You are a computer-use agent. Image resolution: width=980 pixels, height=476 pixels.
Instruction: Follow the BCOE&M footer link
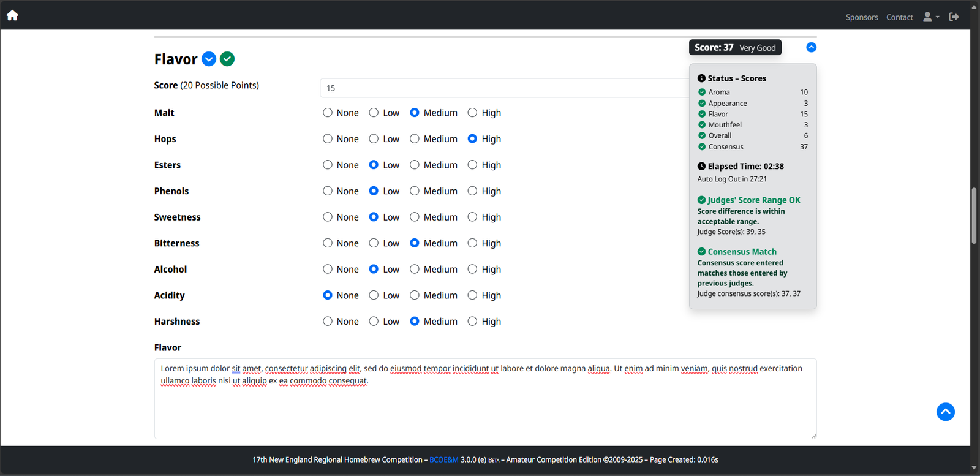click(x=443, y=459)
